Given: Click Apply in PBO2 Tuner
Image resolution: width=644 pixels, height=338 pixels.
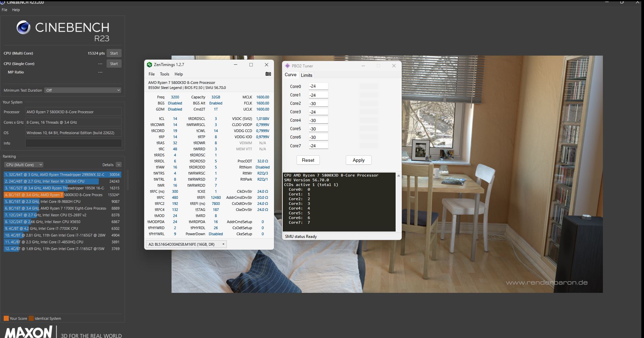Looking at the screenshot, I should [x=359, y=160].
